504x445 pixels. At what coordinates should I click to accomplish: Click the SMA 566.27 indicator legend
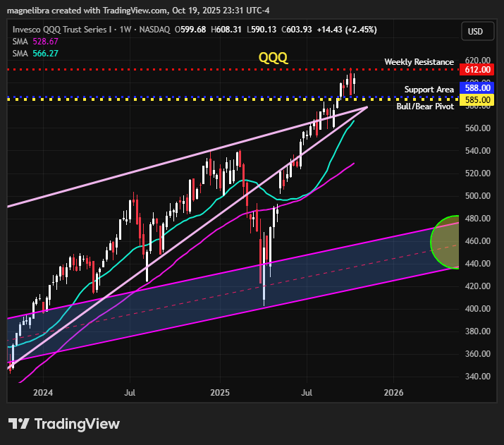pos(35,54)
